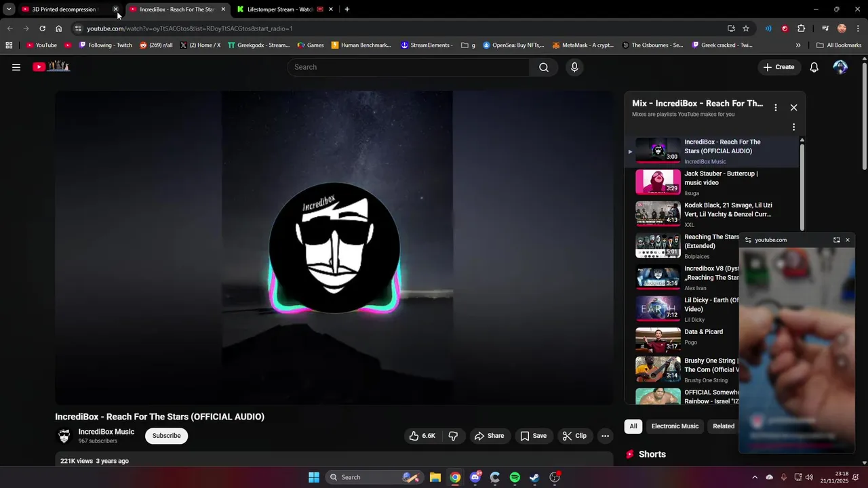Go to Chrome home page button
This screenshot has width=868, height=488.
click(58, 28)
